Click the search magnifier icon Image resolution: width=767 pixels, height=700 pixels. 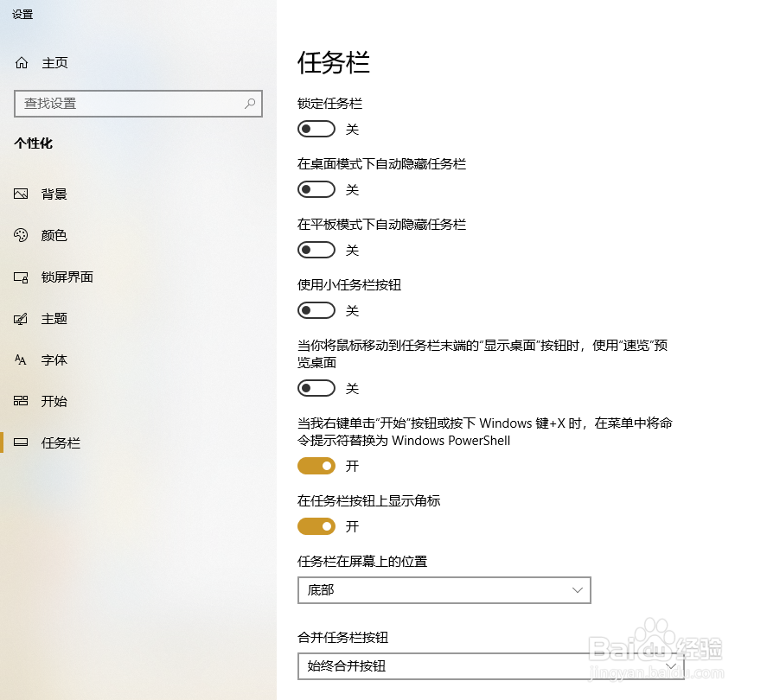tap(250, 103)
